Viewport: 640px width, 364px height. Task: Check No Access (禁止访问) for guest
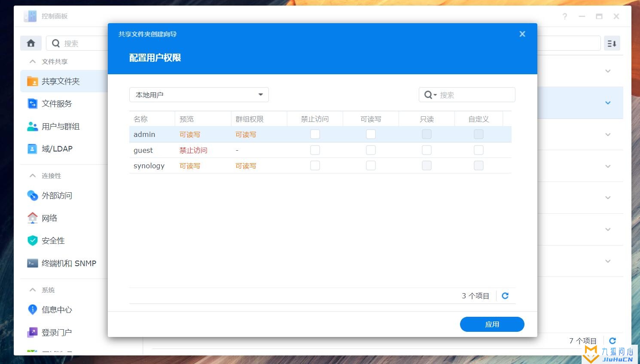pos(315,150)
